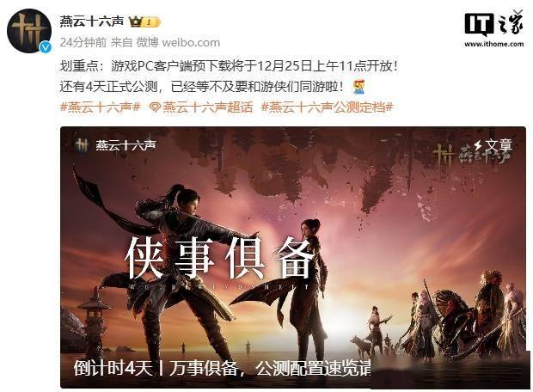
Task: Open the www.ithome.com watermark URL
Action: tap(494, 44)
